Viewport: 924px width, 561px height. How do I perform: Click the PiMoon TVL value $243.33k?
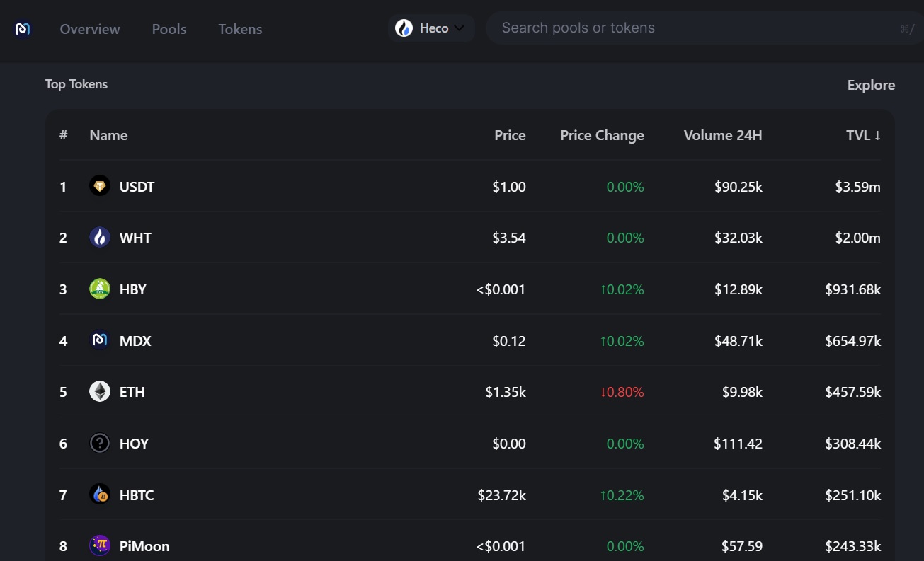point(853,546)
